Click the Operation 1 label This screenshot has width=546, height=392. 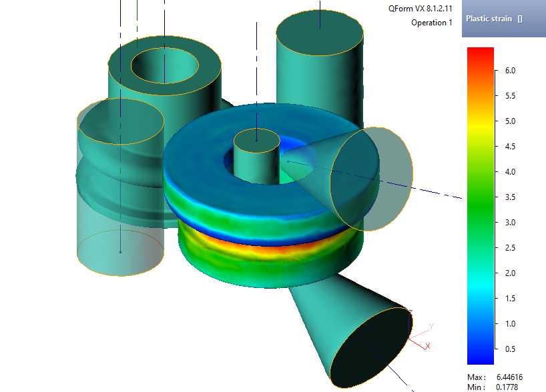(431, 23)
